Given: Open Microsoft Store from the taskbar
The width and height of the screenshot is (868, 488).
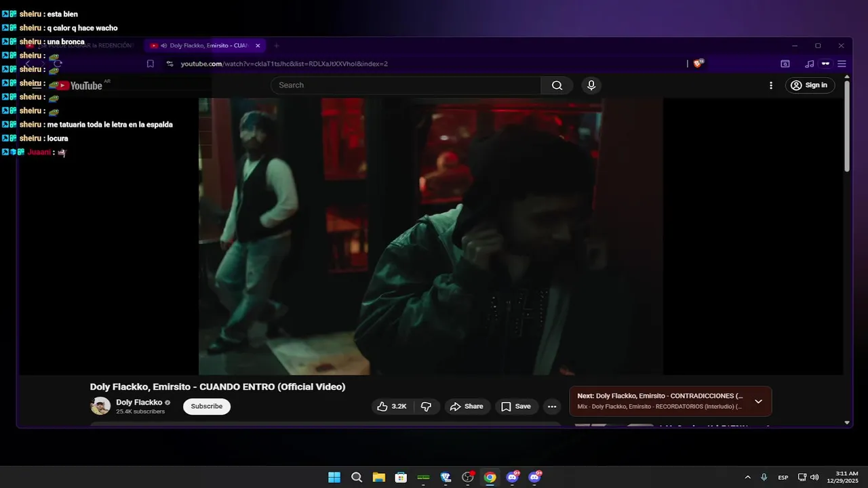Looking at the screenshot, I should click(401, 477).
